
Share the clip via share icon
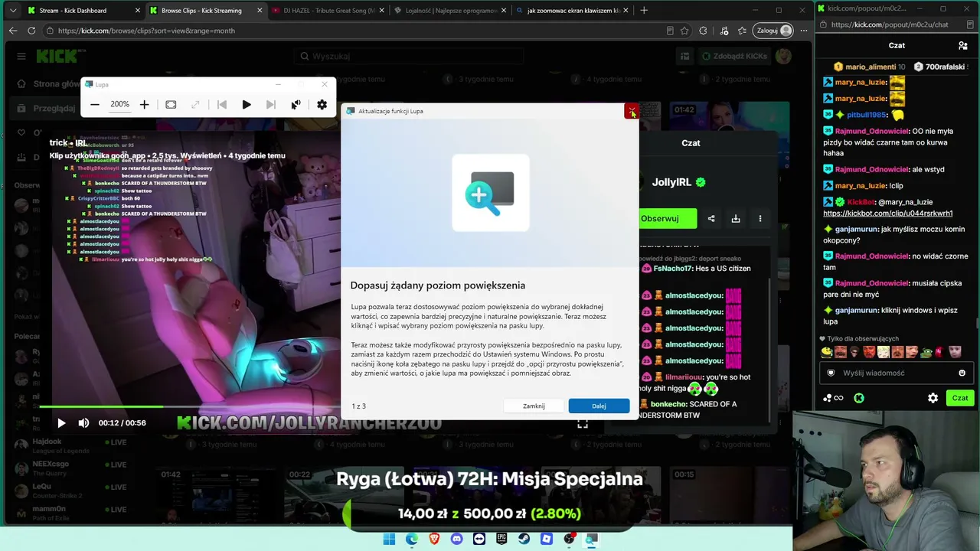click(711, 218)
